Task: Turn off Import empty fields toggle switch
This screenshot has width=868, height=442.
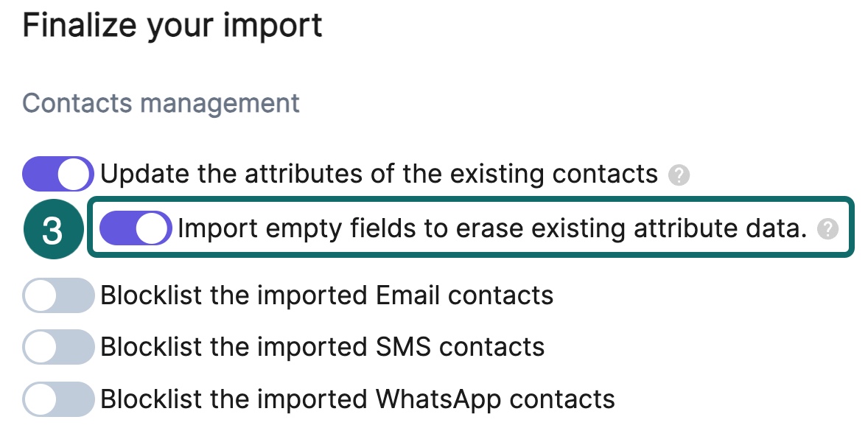Action: 136,229
